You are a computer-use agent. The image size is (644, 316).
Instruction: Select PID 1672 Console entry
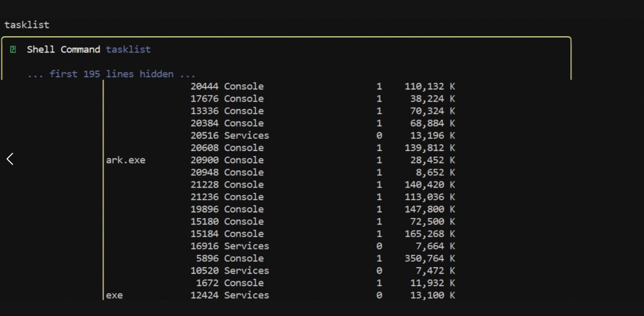(x=230, y=283)
